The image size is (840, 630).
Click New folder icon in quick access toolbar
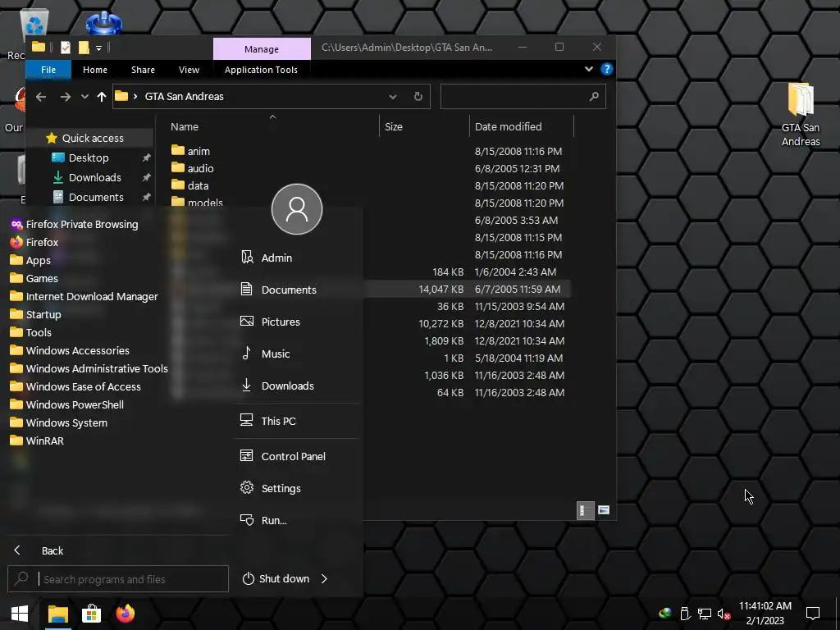pyautogui.click(x=84, y=48)
